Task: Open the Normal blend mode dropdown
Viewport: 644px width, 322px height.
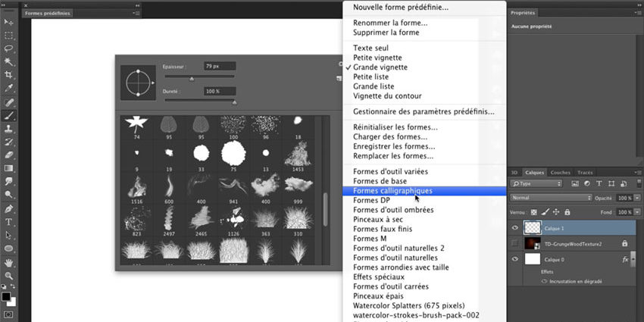Action: [x=550, y=197]
